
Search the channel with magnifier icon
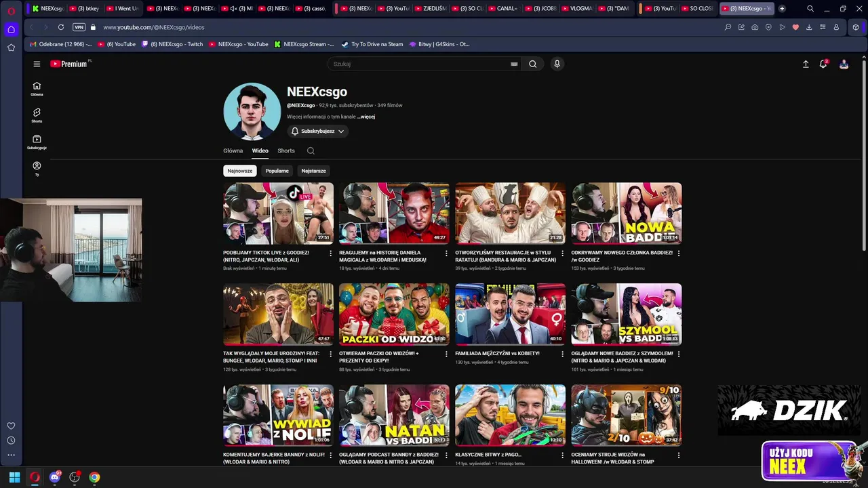coord(311,150)
